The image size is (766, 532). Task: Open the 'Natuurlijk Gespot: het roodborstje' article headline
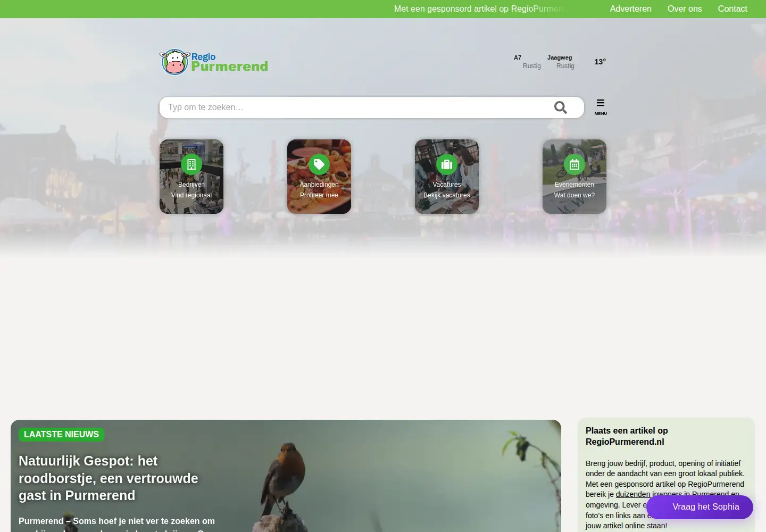[x=109, y=478]
